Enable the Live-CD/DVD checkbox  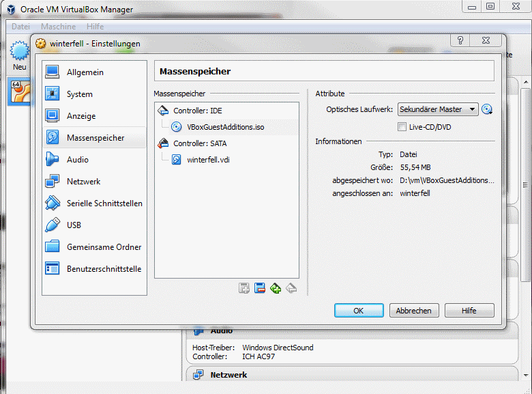tap(402, 127)
